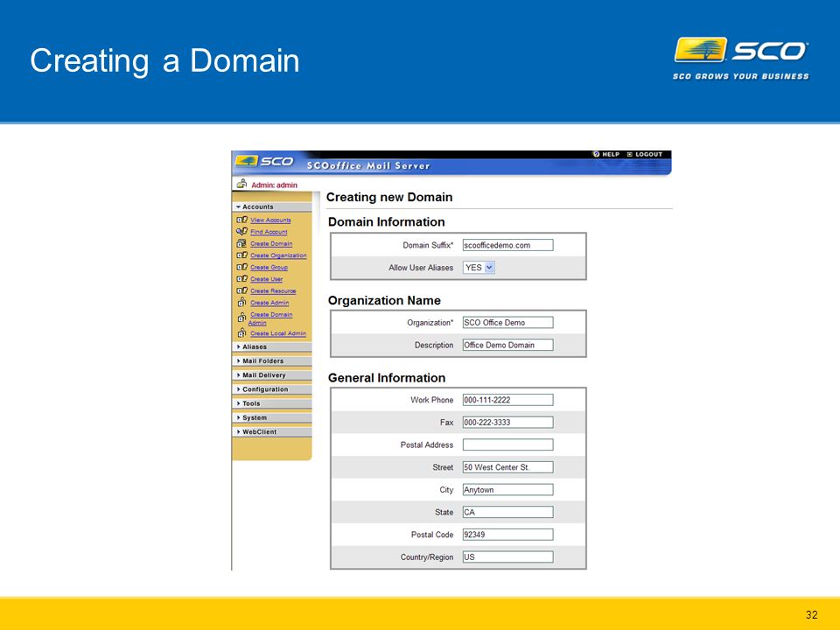Click the Help question mark icon
This screenshot has height=630, width=840.
(x=596, y=154)
